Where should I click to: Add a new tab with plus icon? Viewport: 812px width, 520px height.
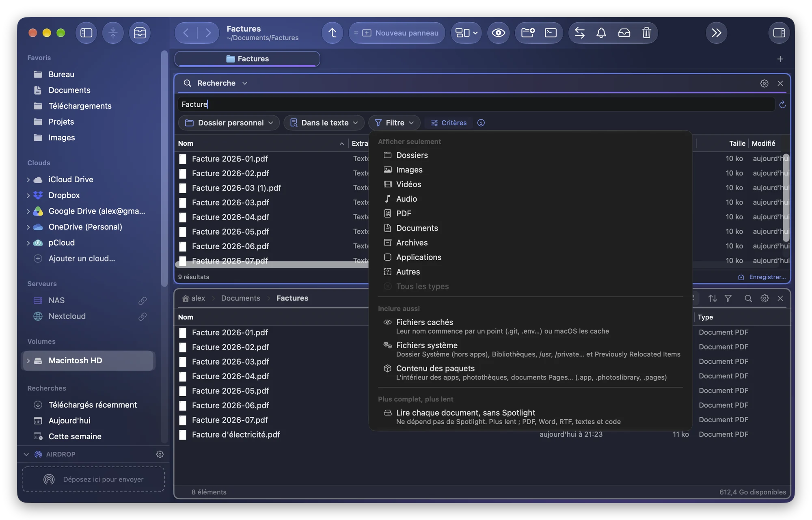coord(780,59)
